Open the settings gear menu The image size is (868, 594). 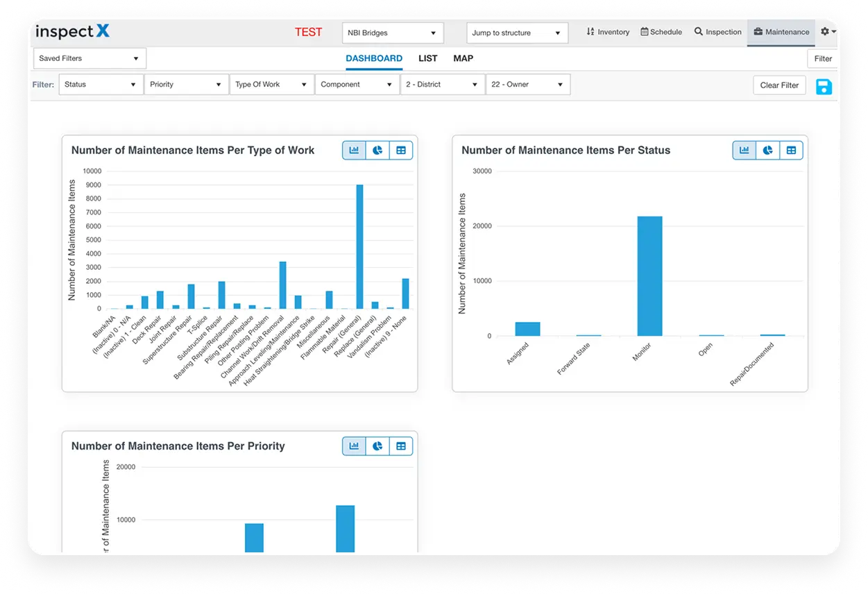[x=826, y=31]
